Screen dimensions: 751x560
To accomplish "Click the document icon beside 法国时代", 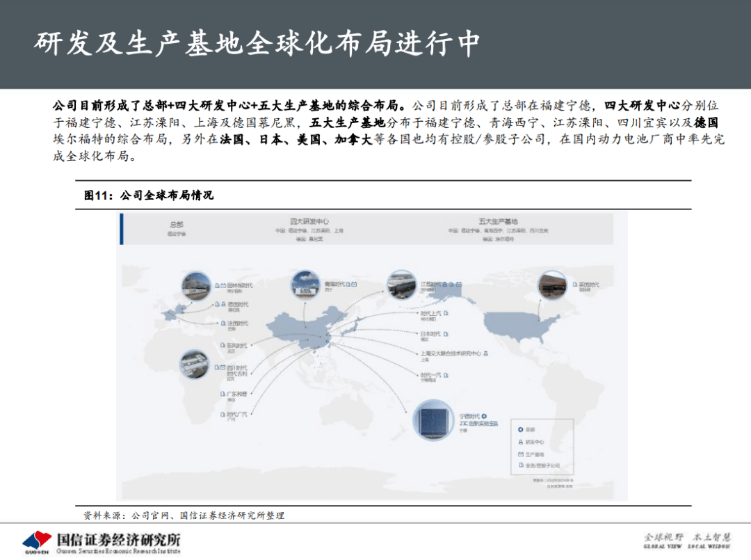I will coord(223,323).
